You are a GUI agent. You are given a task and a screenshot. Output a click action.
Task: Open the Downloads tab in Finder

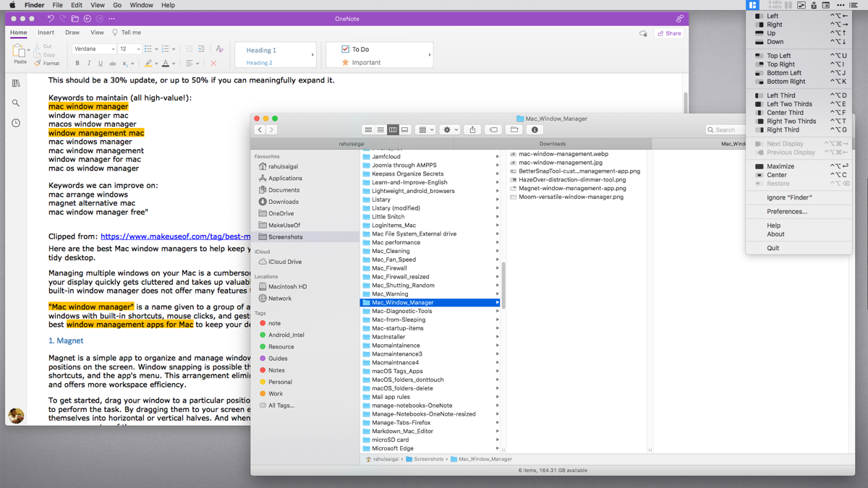[x=553, y=144]
